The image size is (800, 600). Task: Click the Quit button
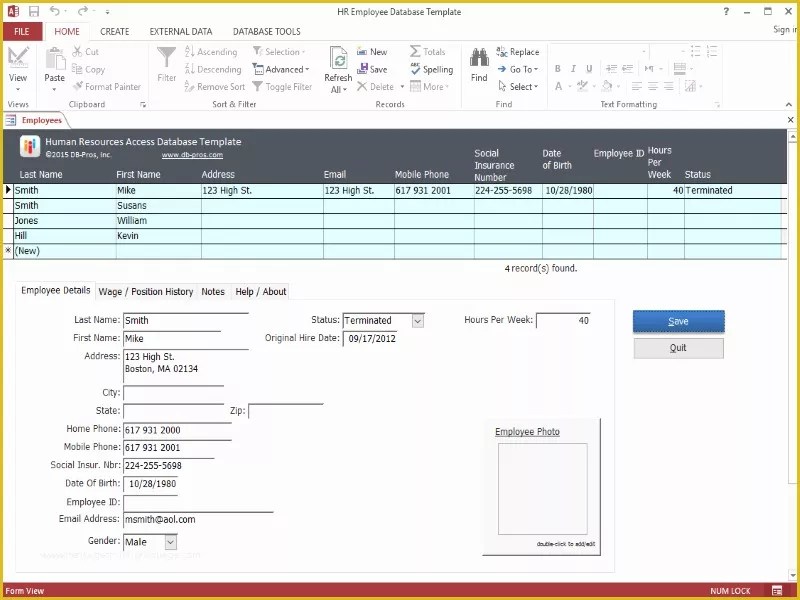click(678, 347)
